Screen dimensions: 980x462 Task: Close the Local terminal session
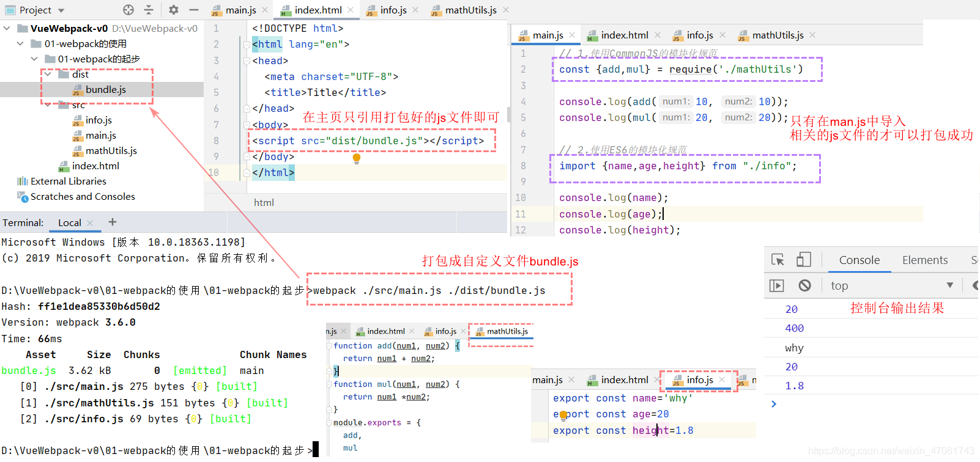coord(90,222)
